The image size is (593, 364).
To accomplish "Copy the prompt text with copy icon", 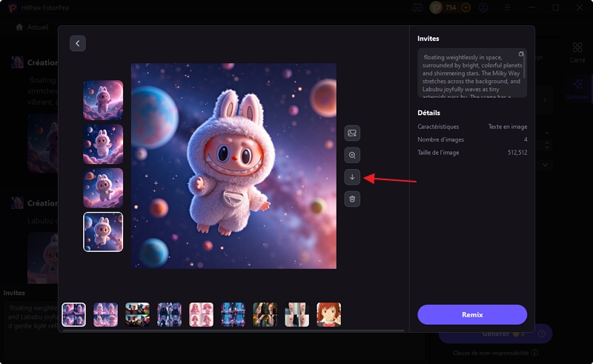I will pos(521,54).
